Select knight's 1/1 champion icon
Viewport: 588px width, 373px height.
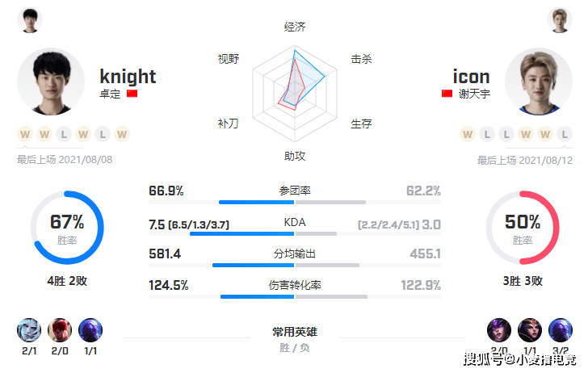point(90,330)
